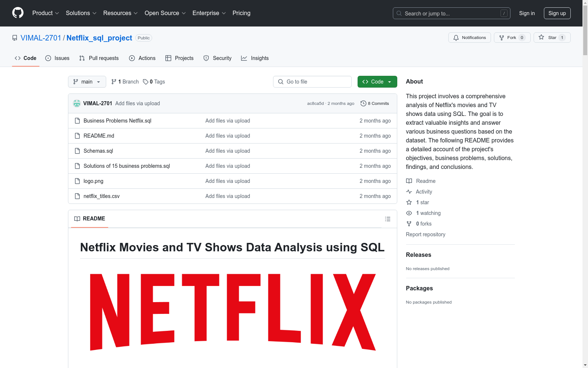Expand the Solutions menu

click(x=81, y=13)
